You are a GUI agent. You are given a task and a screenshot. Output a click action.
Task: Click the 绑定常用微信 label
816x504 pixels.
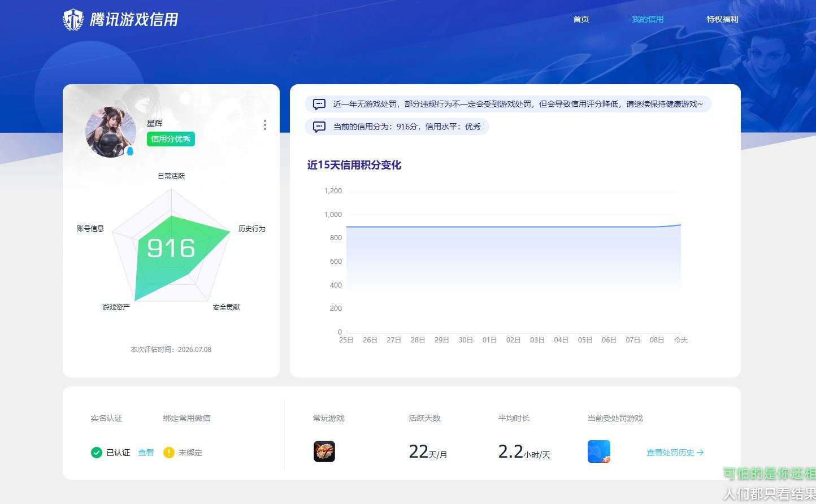(x=186, y=419)
